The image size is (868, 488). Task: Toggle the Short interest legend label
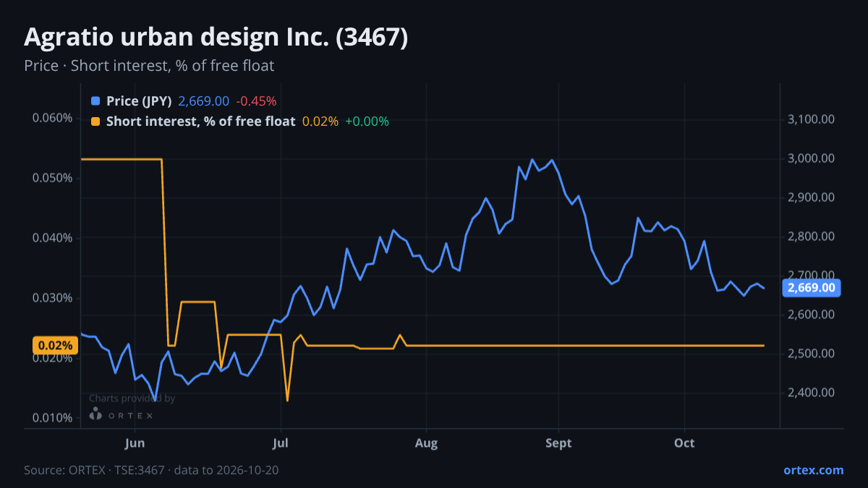[200, 121]
